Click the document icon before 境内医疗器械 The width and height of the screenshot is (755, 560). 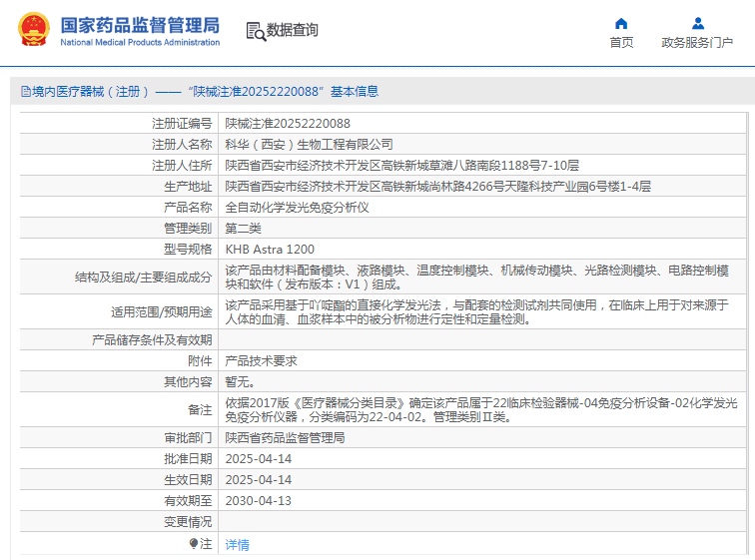pyautogui.click(x=26, y=92)
